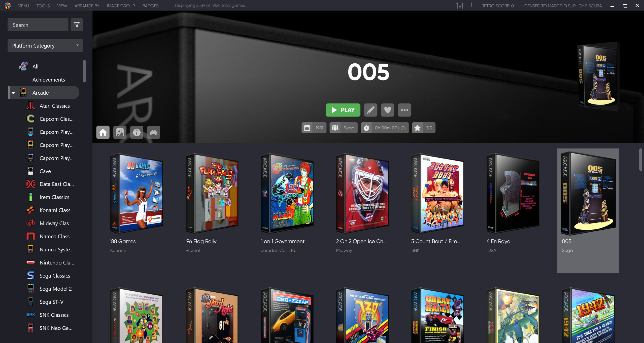Click the stopwatch play time icon
The width and height of the screenshot is (644, 343).
point(366,128)
